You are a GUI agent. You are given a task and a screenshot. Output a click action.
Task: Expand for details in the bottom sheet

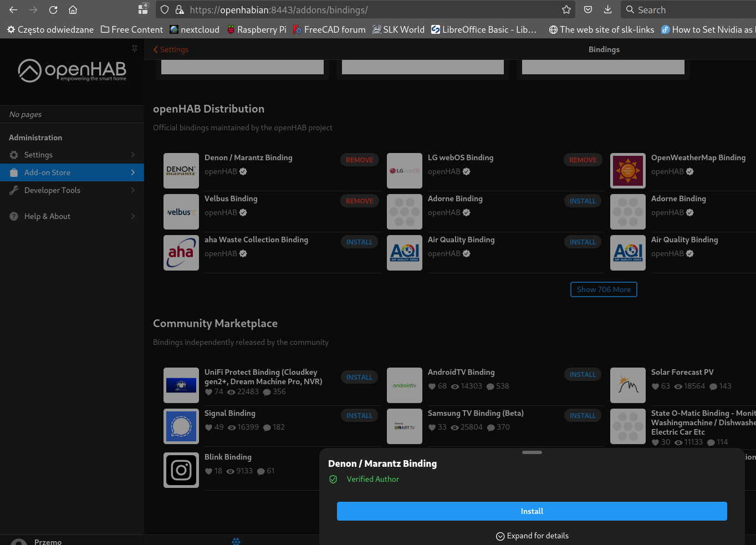click(x=532, y=536)
